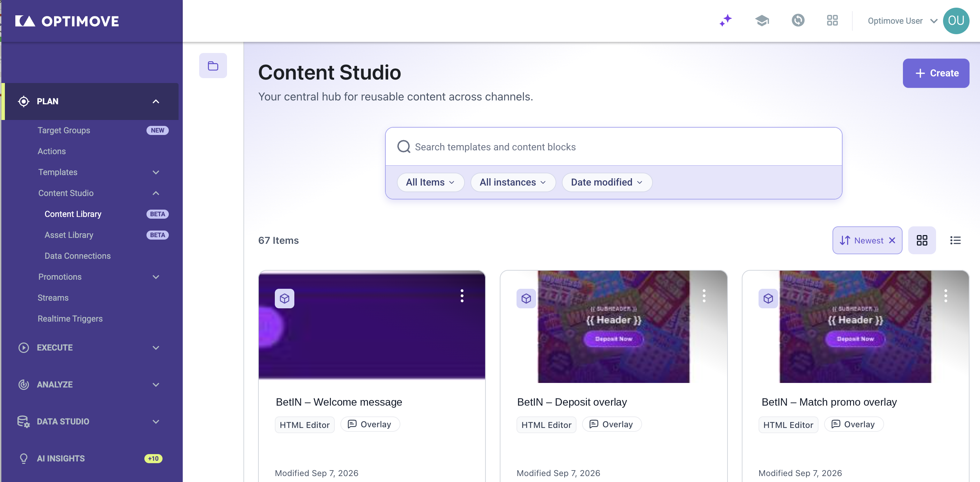Click Overlay tag on Match promo overlay card
The image size is (980, 482).
[854, 424]
